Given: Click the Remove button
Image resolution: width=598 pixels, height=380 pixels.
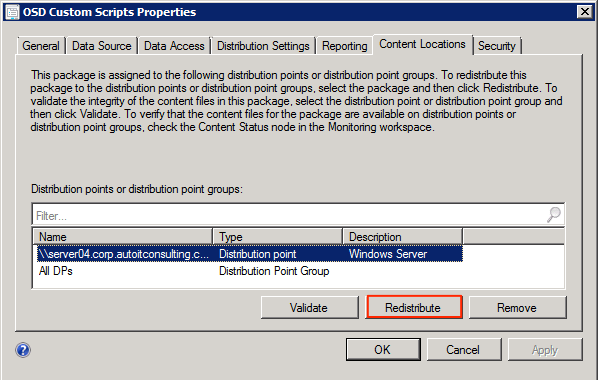Looking at the screenshot, I should point(517,308).
